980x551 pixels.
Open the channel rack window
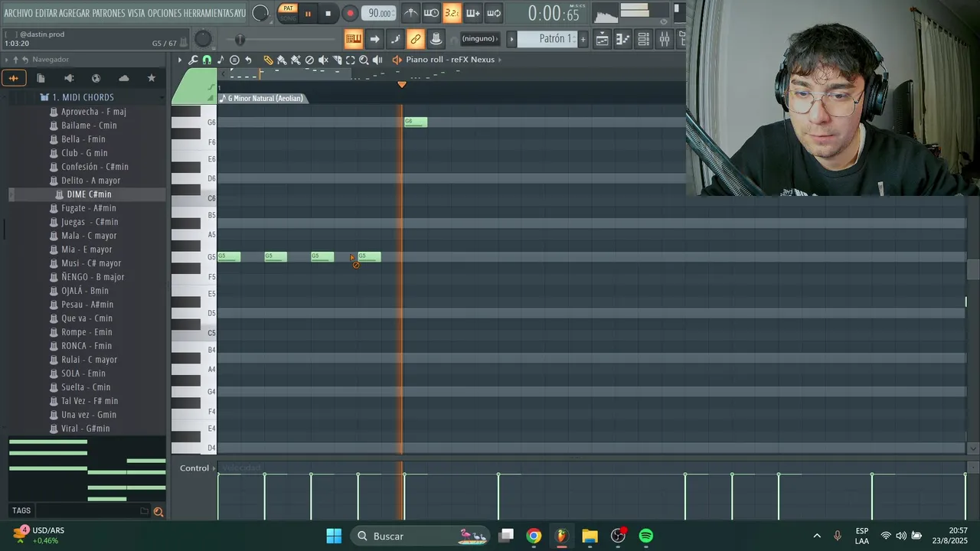tap(644, 39)
